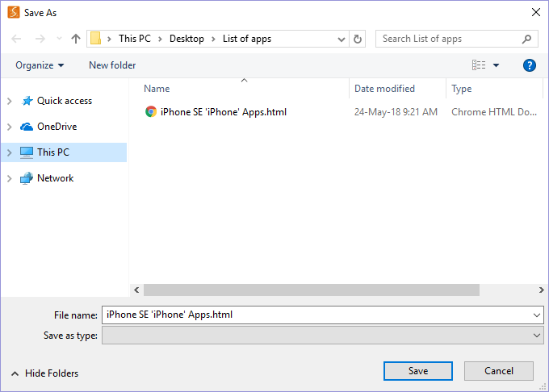Click the search magnifier icon
Viewport: 549px width, 392px height.
(526, 39)
